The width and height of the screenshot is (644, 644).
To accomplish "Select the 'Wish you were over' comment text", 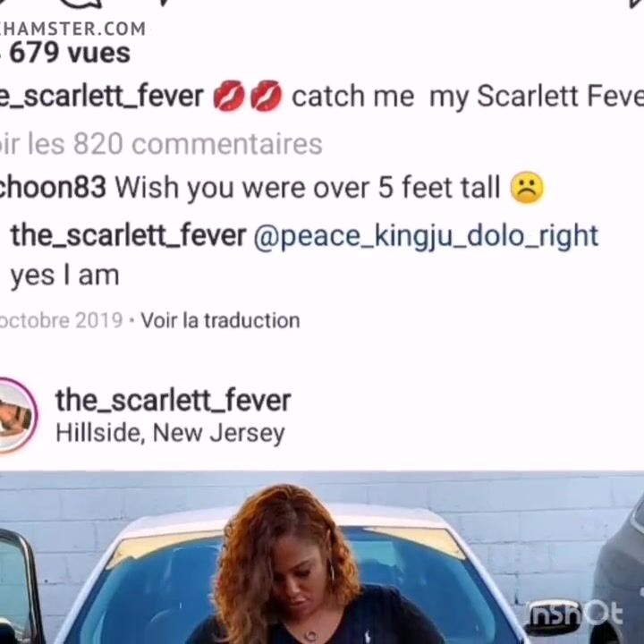I will click(x=242, y=188).
